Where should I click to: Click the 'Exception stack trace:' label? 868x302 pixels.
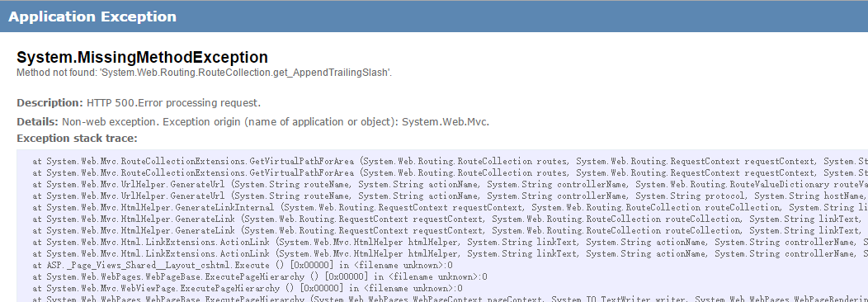(77, 139)
